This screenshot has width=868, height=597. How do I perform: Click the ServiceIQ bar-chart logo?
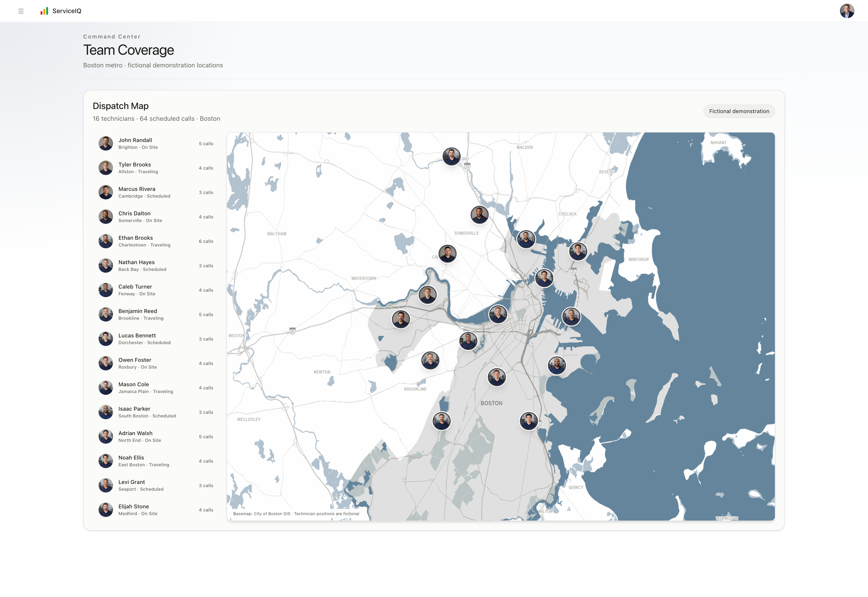pyautogui.click(x=44, y=11)
